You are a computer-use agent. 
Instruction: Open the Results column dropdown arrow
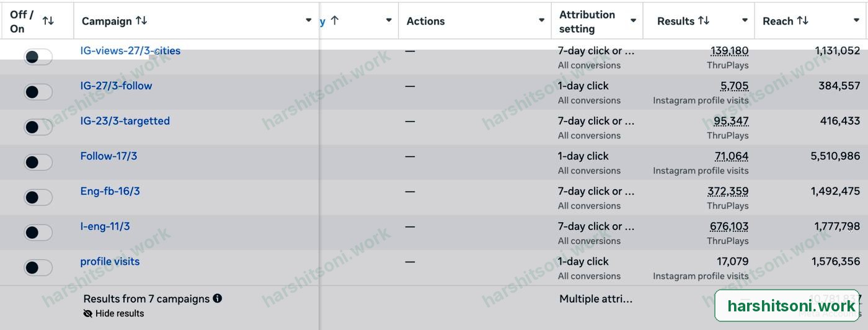(x=745, y=20)
